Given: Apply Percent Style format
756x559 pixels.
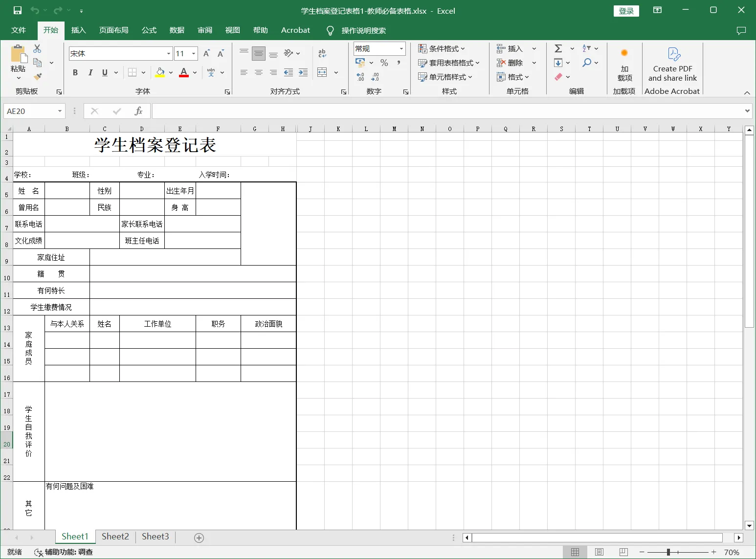Looking at the screenshot, I should (384, 63).
